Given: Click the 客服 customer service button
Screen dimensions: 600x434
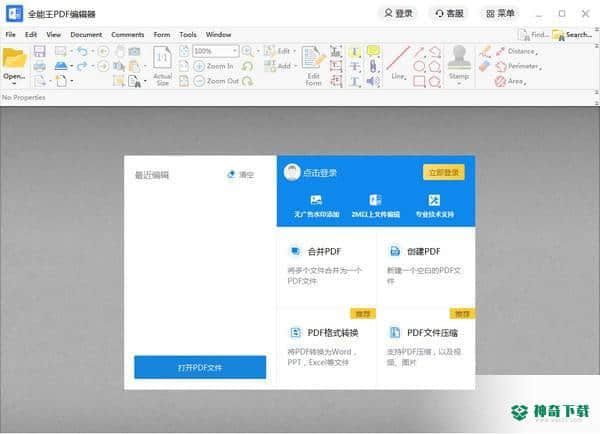Looking at the screenshot, I should point(449,14).
